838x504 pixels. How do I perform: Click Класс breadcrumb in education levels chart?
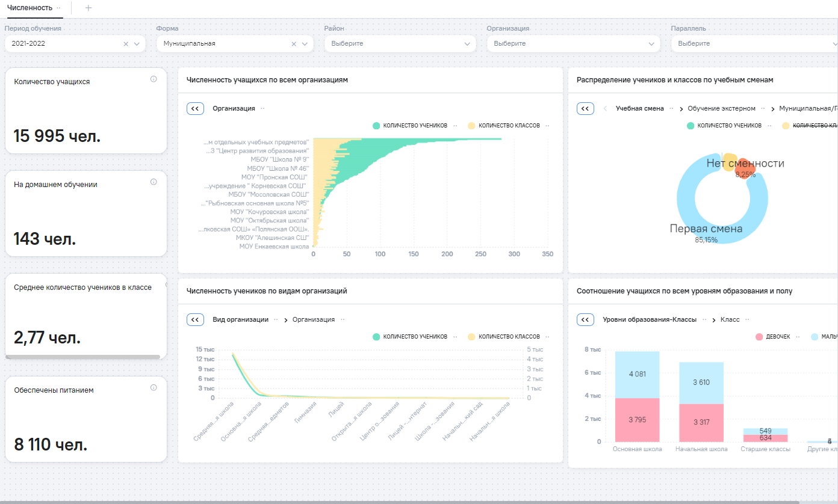pyautogui.click(x=730, y=320)
